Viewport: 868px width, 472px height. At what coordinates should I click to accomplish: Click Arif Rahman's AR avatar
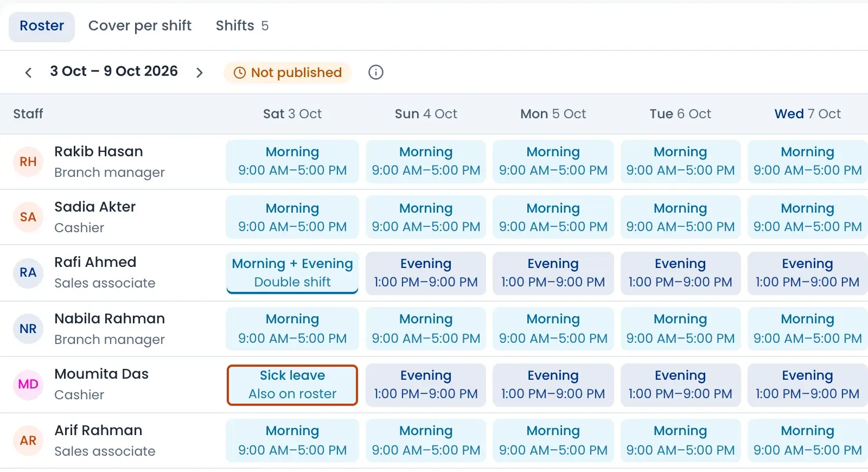click(28, 441)
